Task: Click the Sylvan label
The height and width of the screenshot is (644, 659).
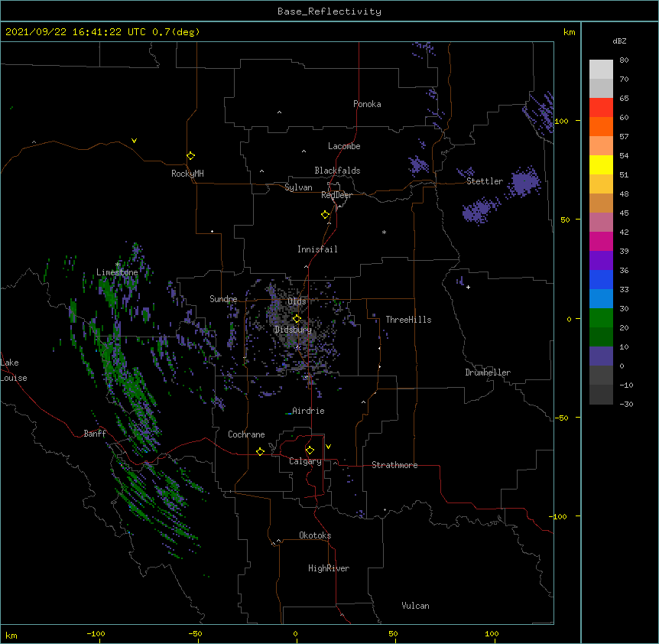Action: pos(298,187)
